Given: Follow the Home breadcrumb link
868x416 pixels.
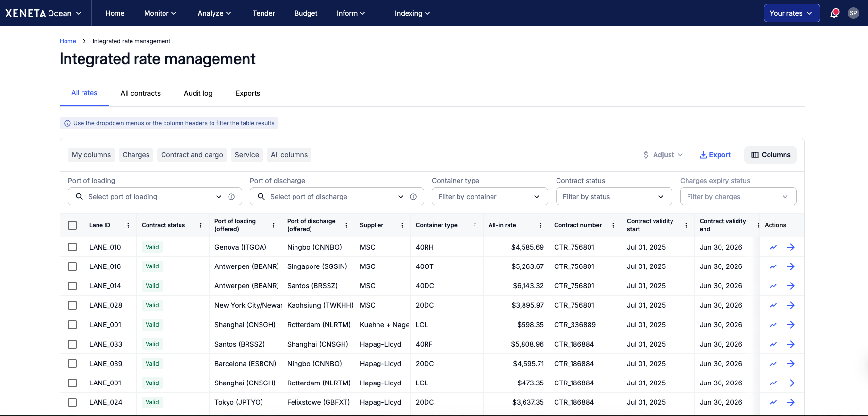Looking at the screenshot, I should click(x=67, y=41).
